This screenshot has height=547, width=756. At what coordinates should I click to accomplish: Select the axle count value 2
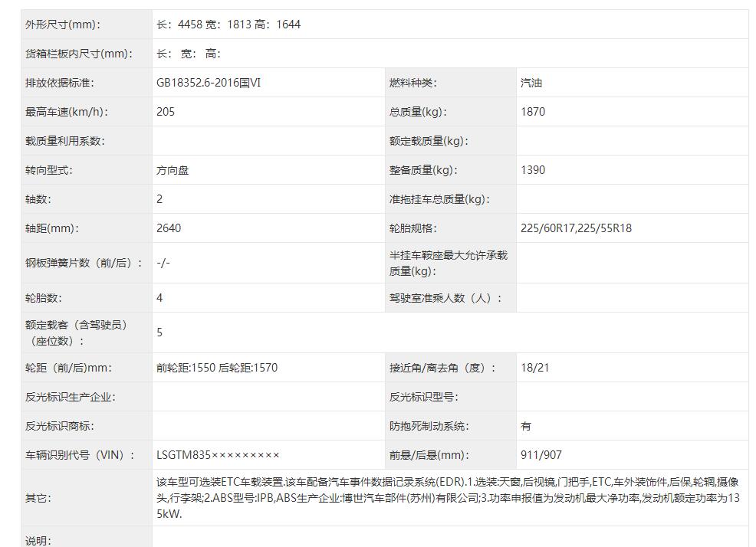[x=159, y=199]
